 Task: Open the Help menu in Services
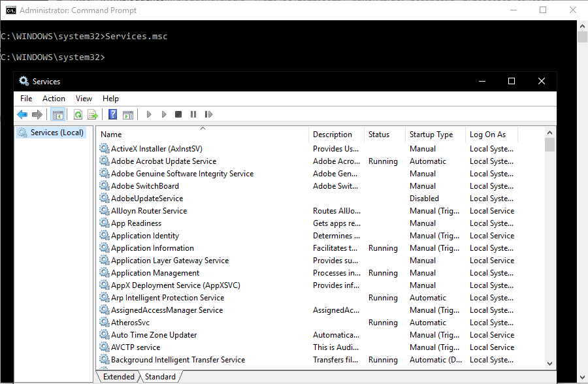tap(110, 99)
